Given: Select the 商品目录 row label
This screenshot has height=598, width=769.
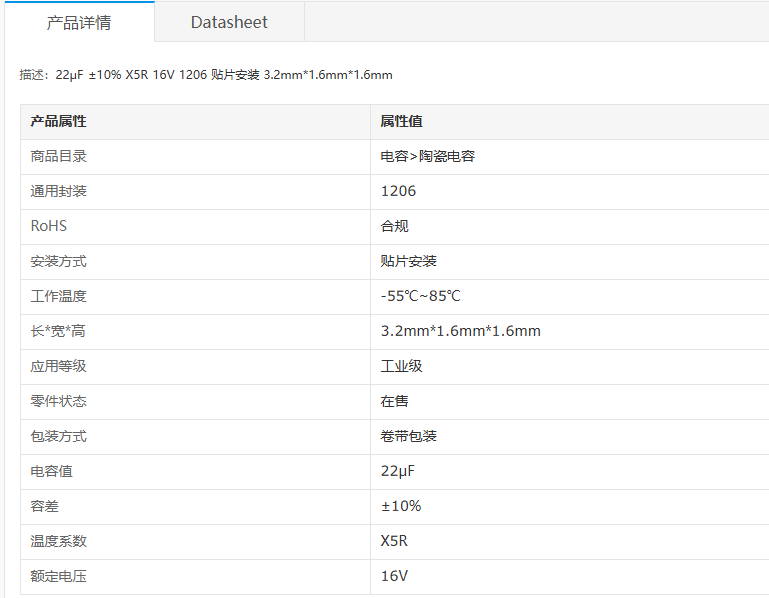Looking at the screenshot, I should 58,156.
